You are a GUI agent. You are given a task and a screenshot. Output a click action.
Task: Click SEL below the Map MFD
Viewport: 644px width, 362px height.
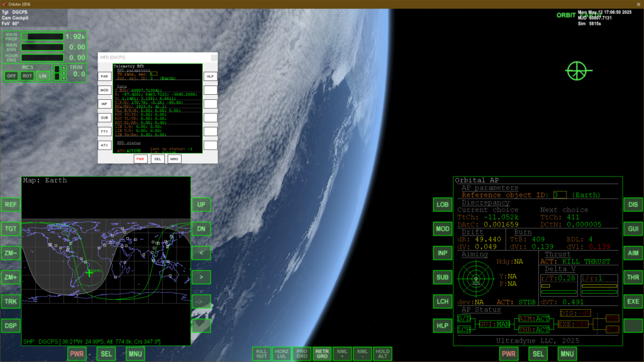106,354
